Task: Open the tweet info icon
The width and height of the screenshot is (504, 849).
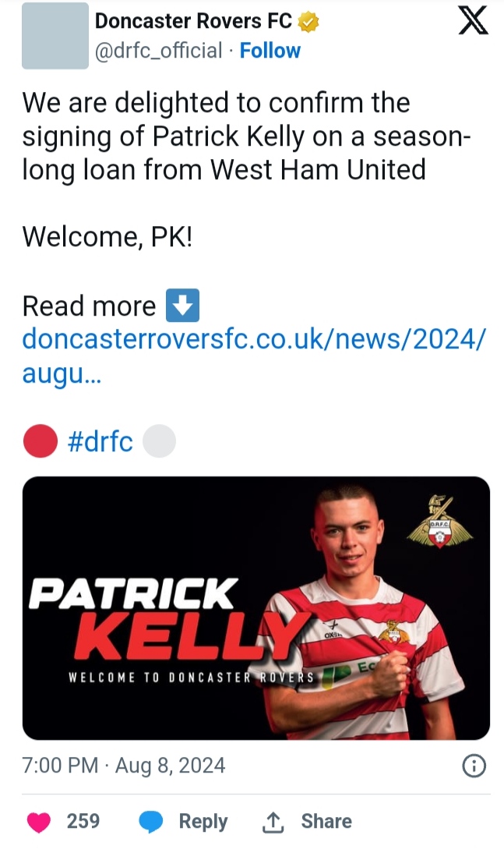Action: pos(474,766)
